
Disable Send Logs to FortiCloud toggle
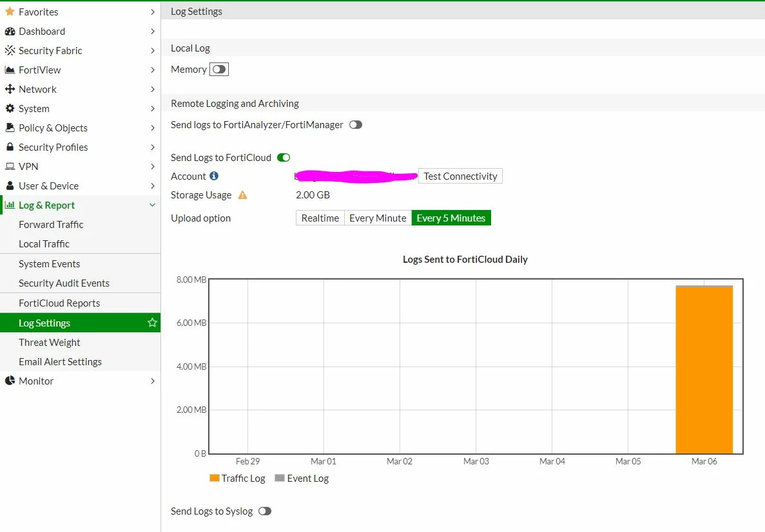pos(284,158)
